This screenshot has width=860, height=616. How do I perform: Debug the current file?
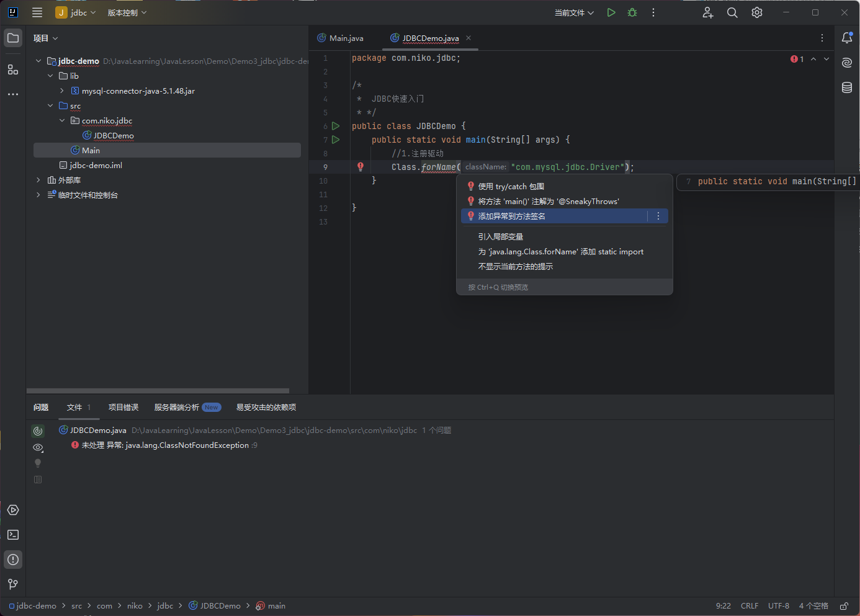click(632, 12)
